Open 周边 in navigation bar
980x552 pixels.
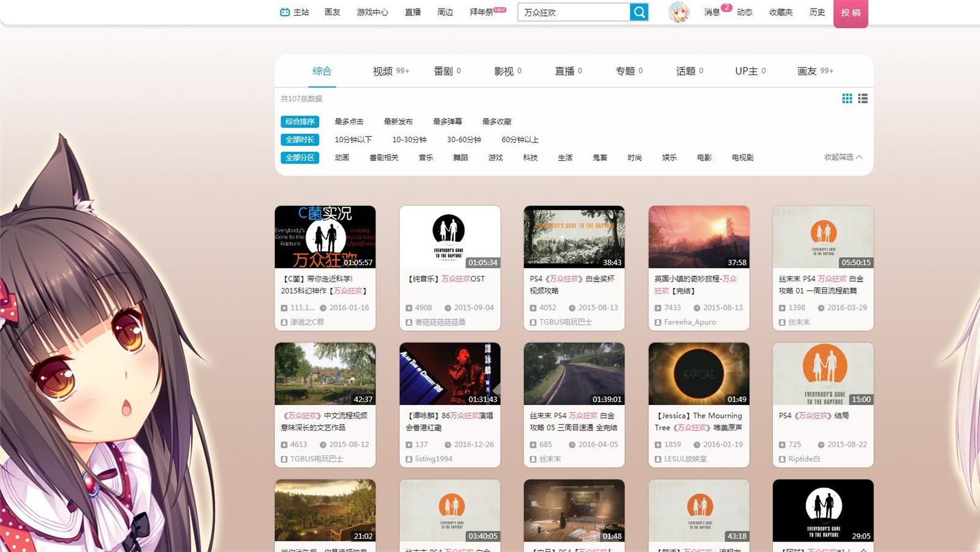[x=445, y=12]
